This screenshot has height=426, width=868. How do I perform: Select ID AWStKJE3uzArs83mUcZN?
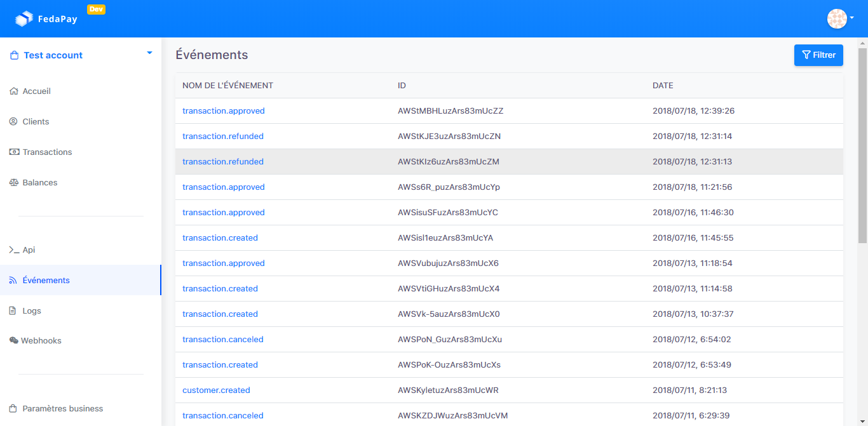coord(449,136)
